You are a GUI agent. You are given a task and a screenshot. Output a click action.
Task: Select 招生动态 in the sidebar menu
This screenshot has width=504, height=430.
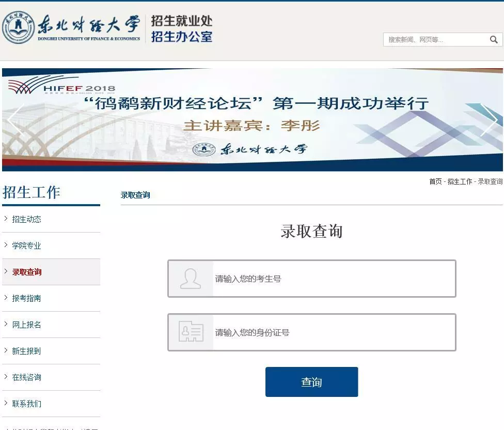26,219
